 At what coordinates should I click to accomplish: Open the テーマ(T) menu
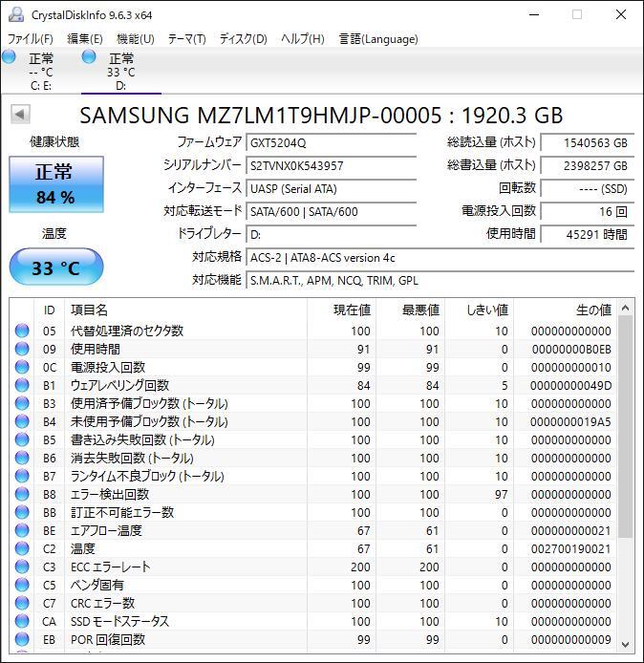click(187, 39)
